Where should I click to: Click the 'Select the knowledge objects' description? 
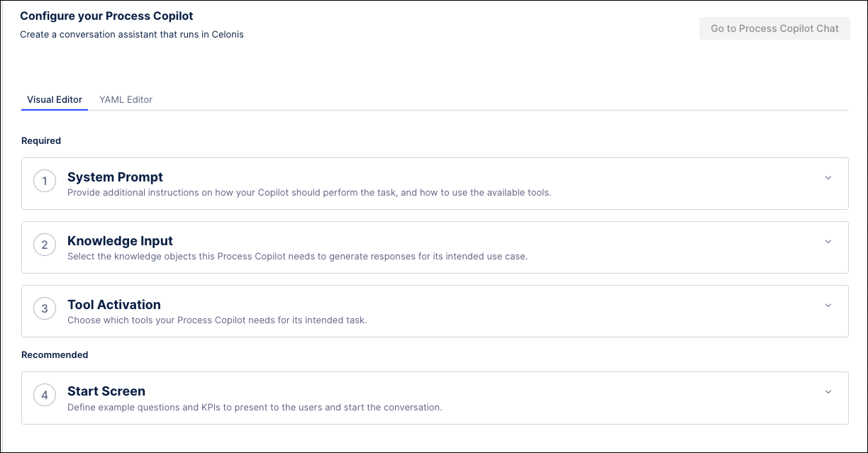click(297, 257)
